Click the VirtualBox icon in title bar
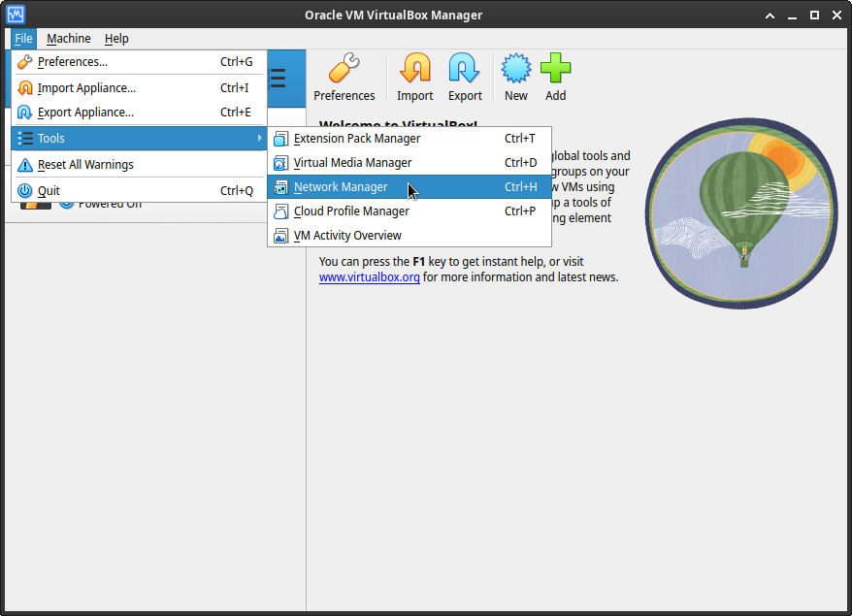This screenshot has width=852, height=616. pyautogui.click(x=16, y=15)
